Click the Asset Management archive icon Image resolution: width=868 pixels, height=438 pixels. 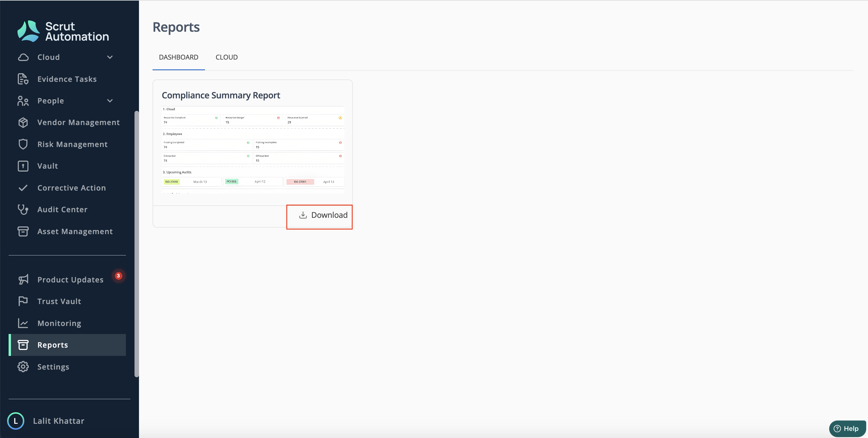(x=23, y=231)
